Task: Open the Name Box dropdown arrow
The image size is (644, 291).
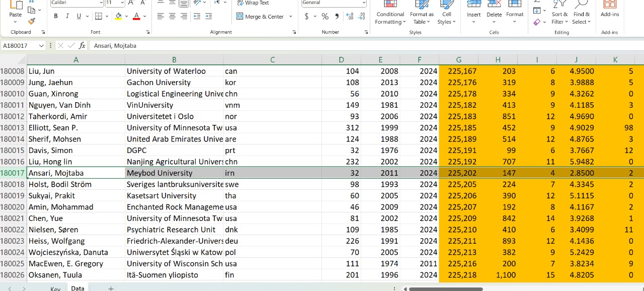Action: [x=41, y=45]
